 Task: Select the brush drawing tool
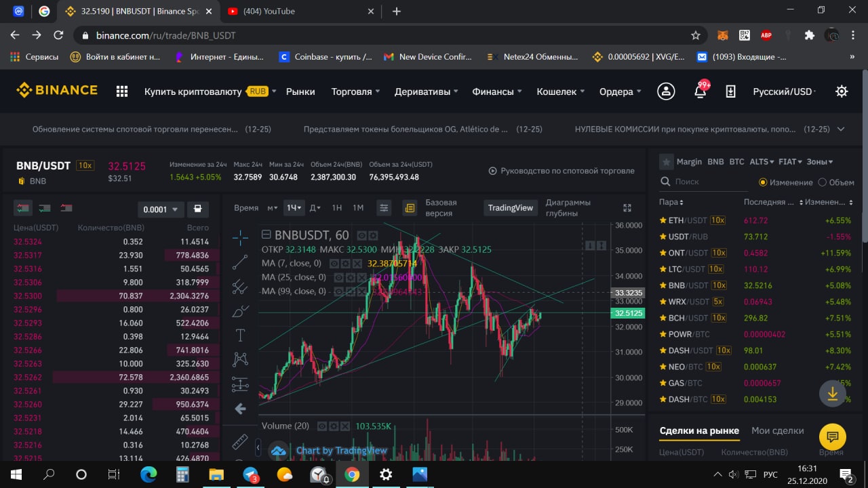tap(240, 311)
